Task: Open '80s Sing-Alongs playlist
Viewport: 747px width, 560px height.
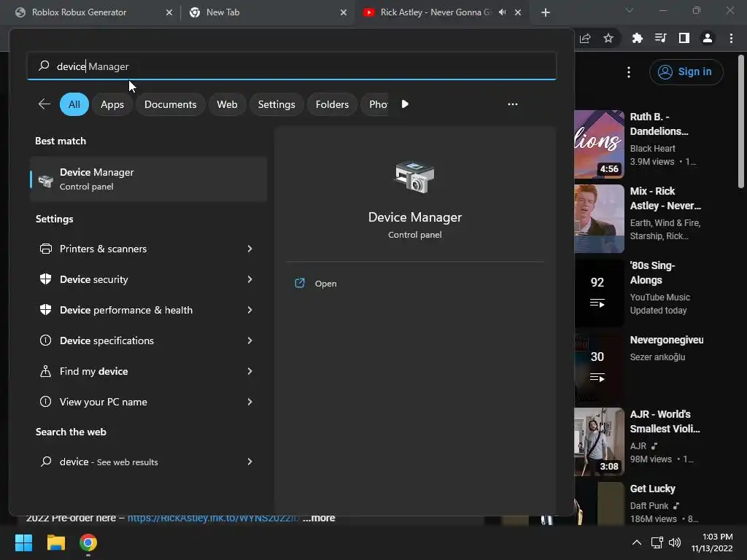Action: point(600,293)
